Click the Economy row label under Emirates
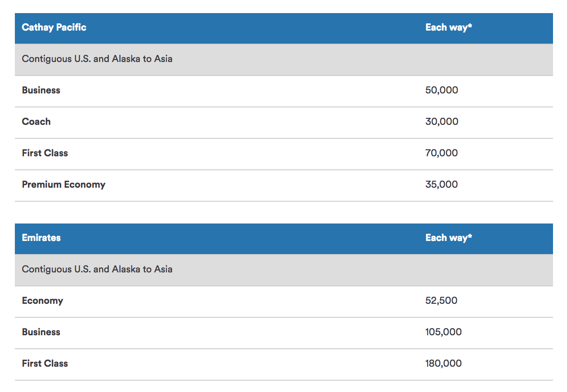The width and height of the screenshot is (567, 392). click(x=42, y=301)
